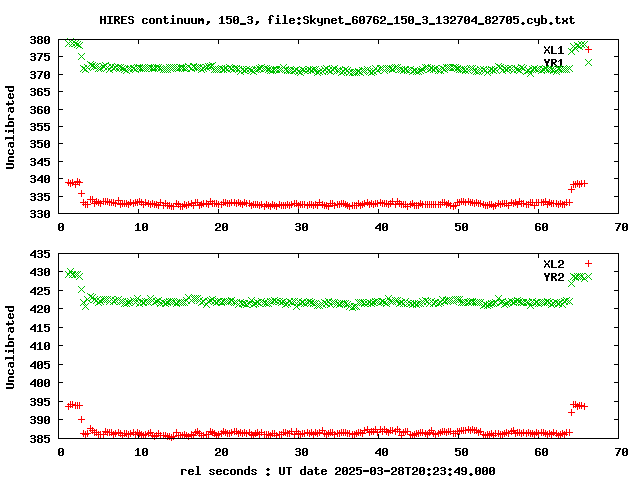Click the 345 tick label on top plot
The height and width of the screenshot is (480, 640).
pyautogui.click(x=40, y=162)
